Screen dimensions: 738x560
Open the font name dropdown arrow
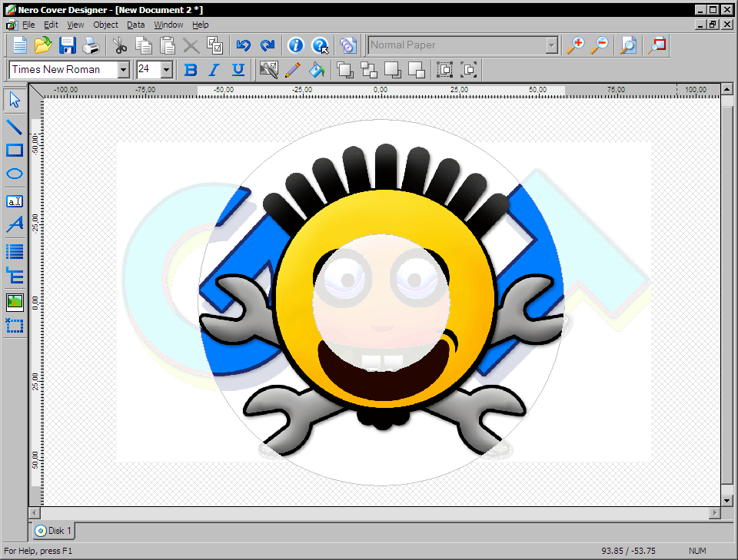tap(123, 70)
